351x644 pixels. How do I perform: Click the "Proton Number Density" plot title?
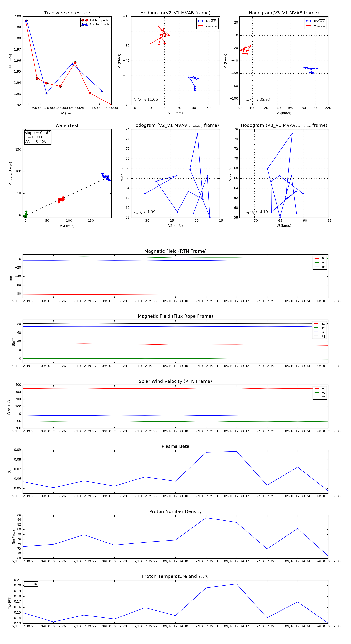[175, 511]
